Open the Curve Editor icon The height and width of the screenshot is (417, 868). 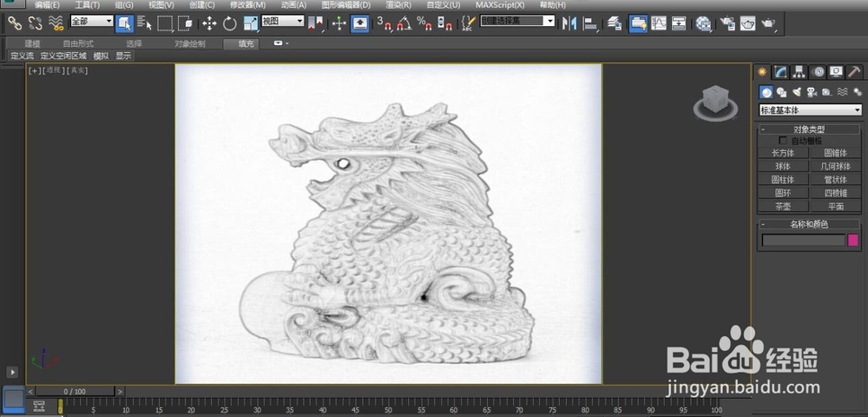[659, 23]
